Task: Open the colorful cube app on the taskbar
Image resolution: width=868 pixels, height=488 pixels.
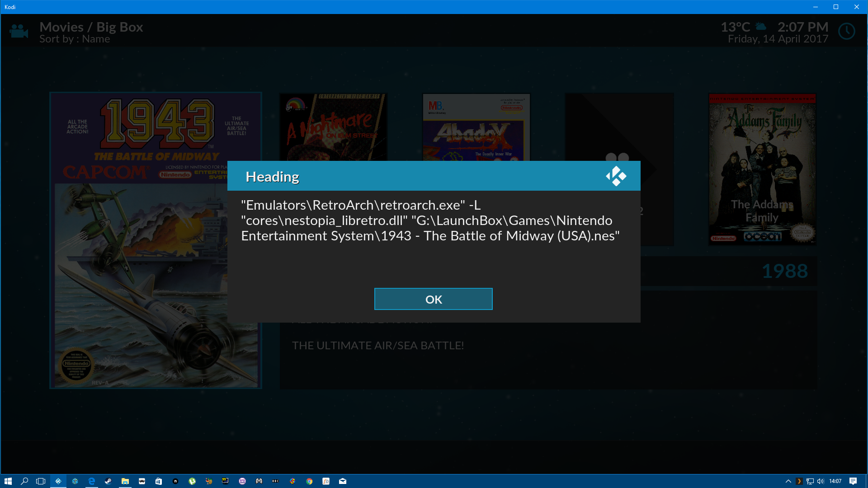Action: coord(292,481)
